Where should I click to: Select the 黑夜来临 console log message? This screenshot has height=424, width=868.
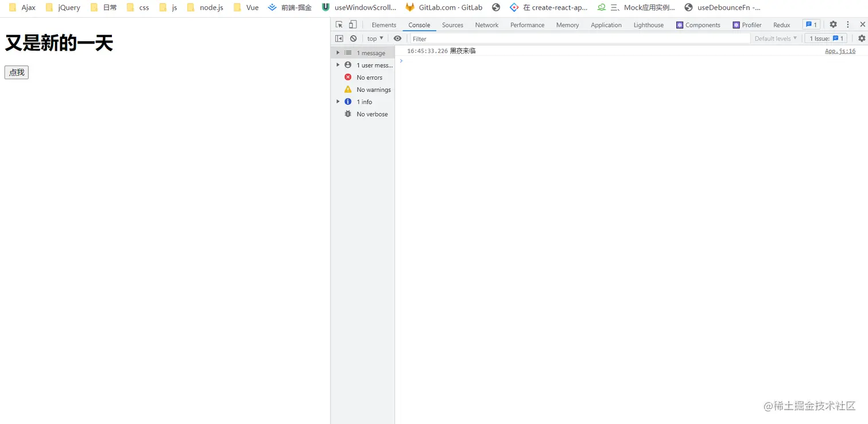click(463, 51)
